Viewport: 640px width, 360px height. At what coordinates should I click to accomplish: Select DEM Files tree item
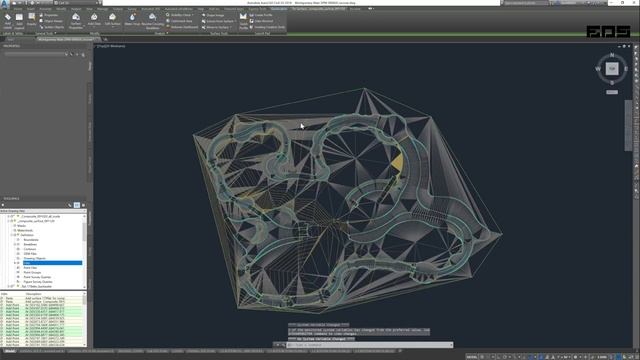(x=30, y=254)
